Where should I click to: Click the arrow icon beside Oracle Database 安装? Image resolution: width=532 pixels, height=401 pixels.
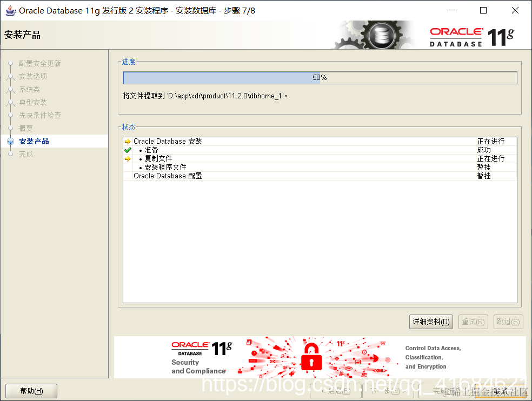pos(128,142)
